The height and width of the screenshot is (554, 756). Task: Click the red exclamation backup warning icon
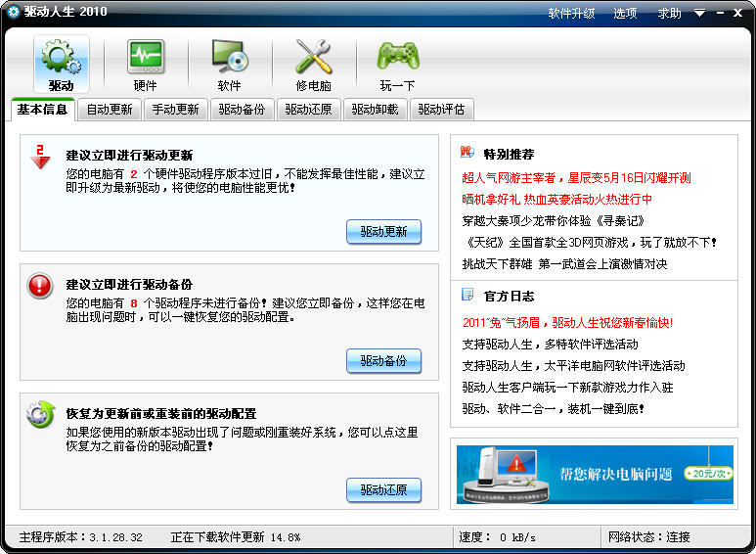pyautogui.click(x=40, y=285)
